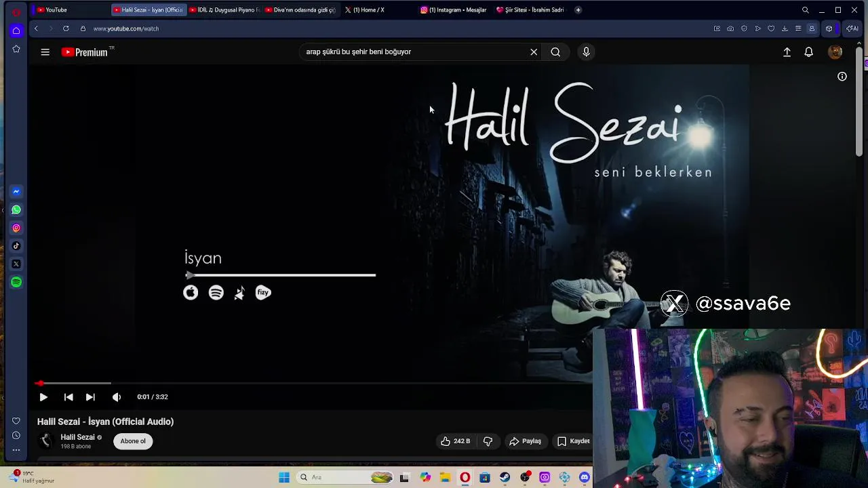The image size is (868, 488).
Task: Open browsing history clock in sidebar
Action: (16, 435)
